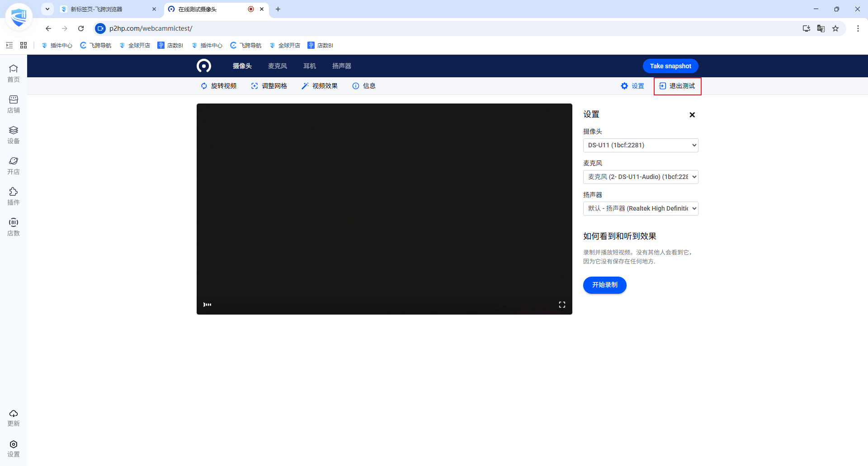The height and width of the screenshot is (466, 868).
Task: Click the install app icon in address bar
Action: click(806, 28)
